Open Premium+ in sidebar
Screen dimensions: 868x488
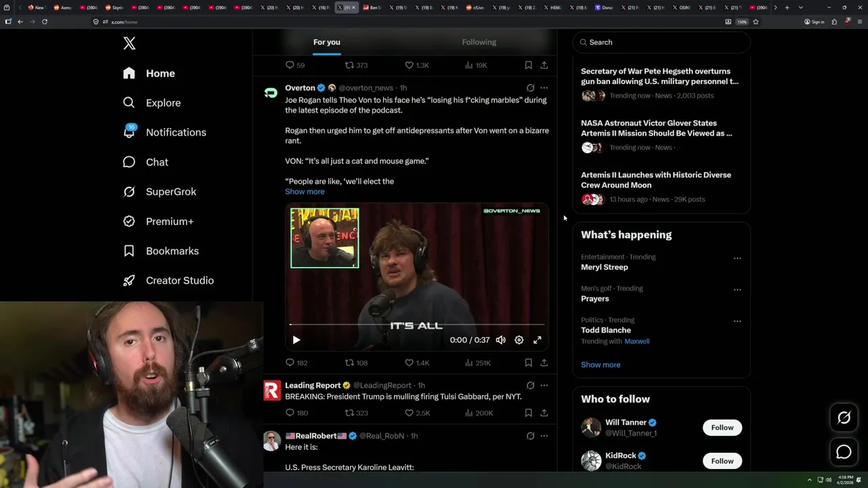click(x=158, y=222)
